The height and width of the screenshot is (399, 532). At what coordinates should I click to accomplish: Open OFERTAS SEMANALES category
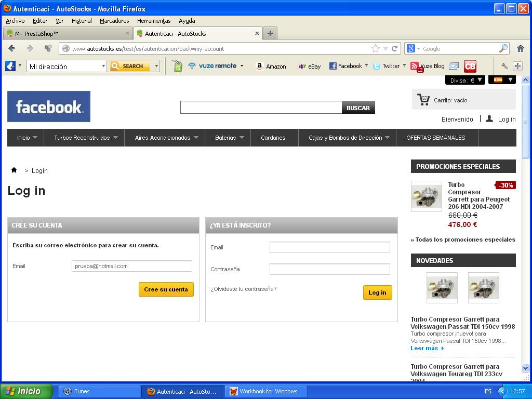(x=436, y=138)
